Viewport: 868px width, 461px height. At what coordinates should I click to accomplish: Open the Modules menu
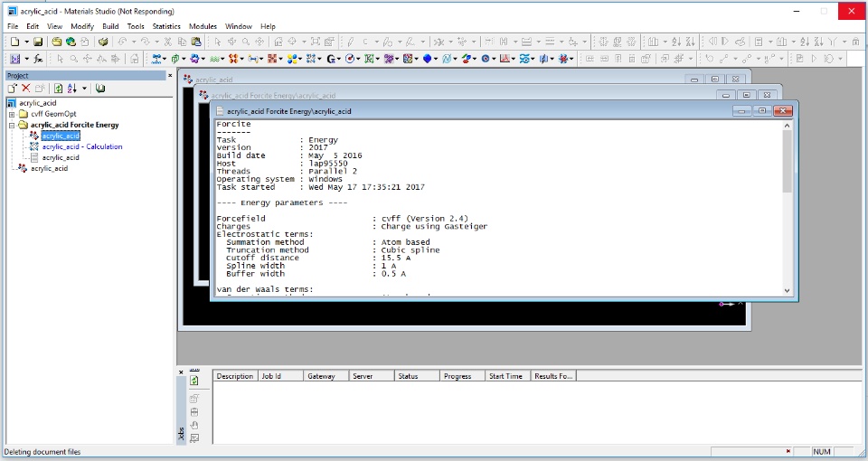click(x=203, y=26)
